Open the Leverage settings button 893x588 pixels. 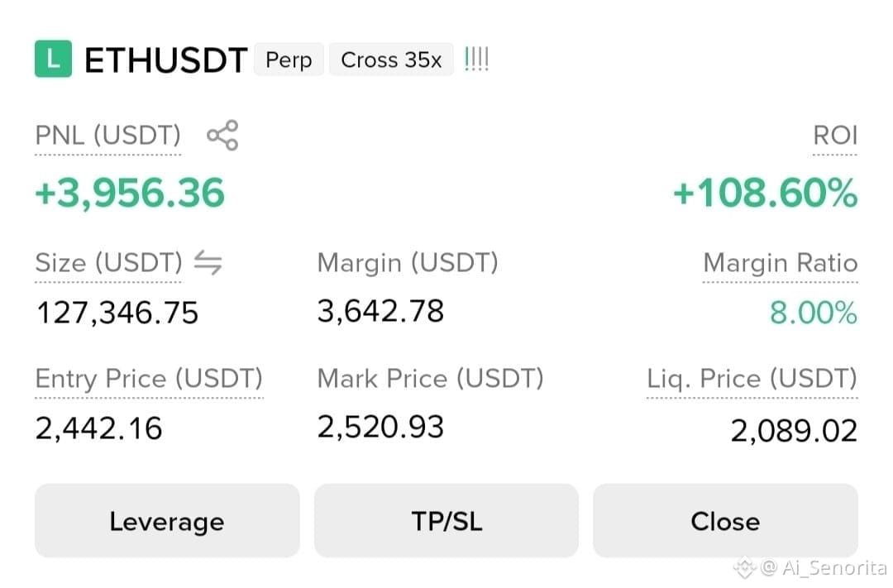click(x=167, y=521)
